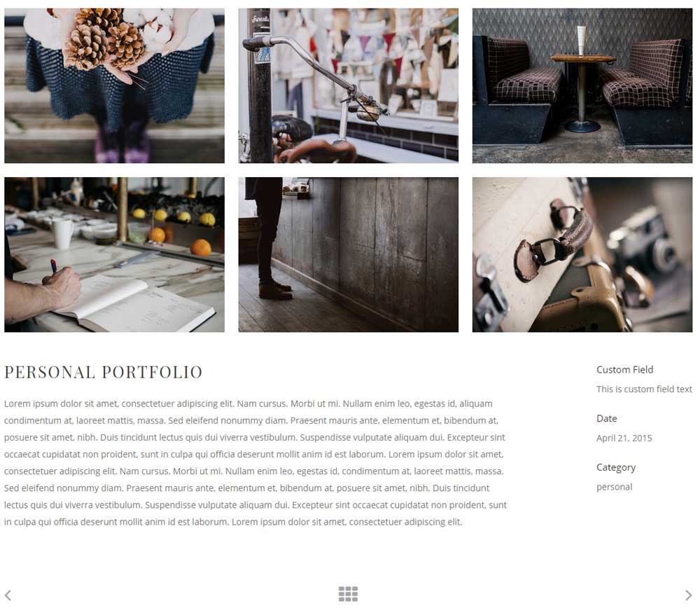
Task: Open the portfolio grid view icon
Action: click(x=348, y=594)
